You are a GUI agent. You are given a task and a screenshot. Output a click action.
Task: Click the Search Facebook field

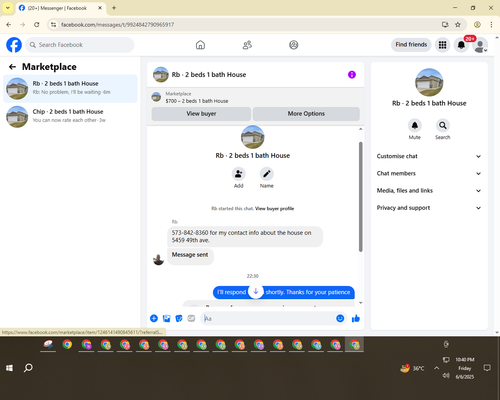point(80,45)
